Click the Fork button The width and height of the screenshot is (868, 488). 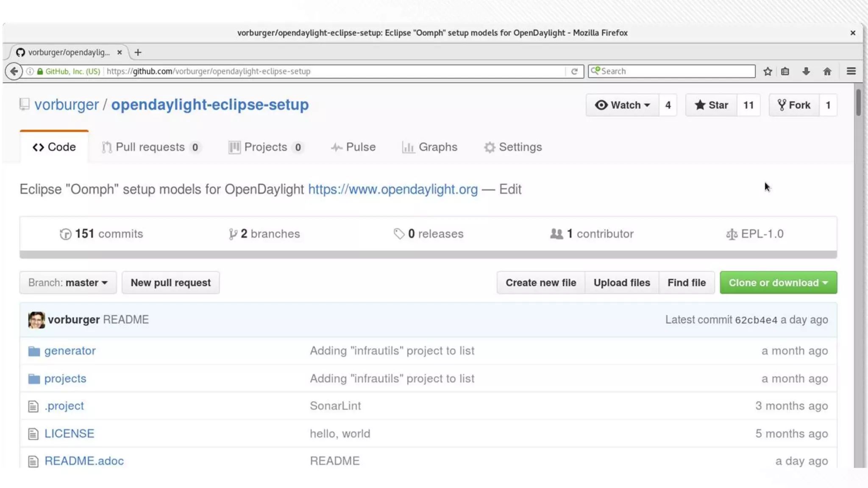(x=794, y=105)
